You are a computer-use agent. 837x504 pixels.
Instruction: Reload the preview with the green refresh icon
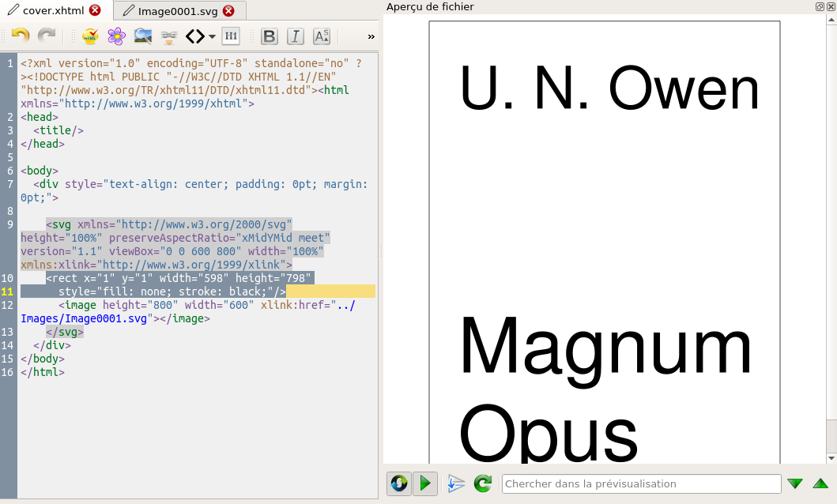pos(483,483)
